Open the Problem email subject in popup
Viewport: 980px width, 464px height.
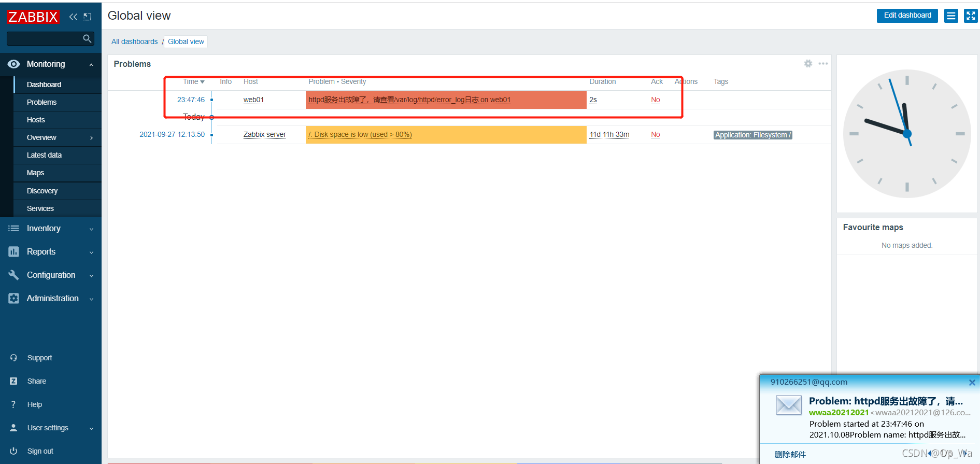coord(886,401)
